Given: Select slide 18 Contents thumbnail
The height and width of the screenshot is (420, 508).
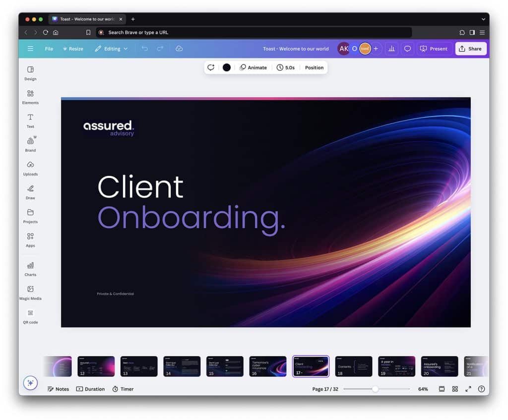Looking at the screenshot, I should 354,365.
